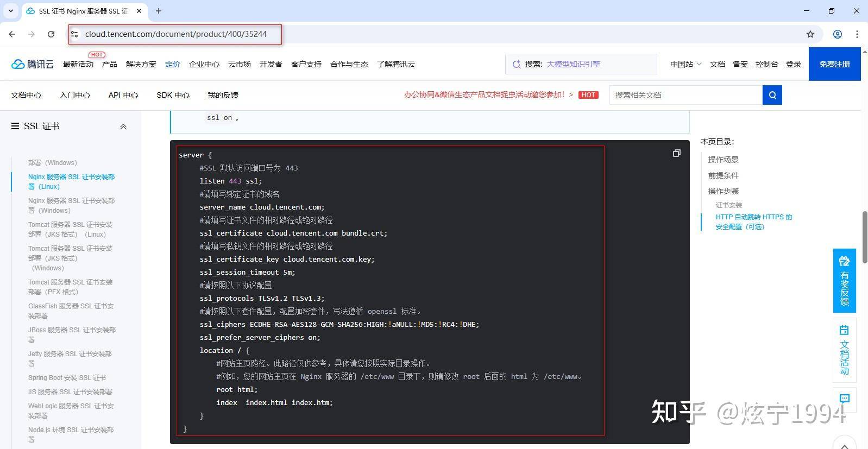
Task: Reload the page with refresh icon
Action: click(51, 34)
